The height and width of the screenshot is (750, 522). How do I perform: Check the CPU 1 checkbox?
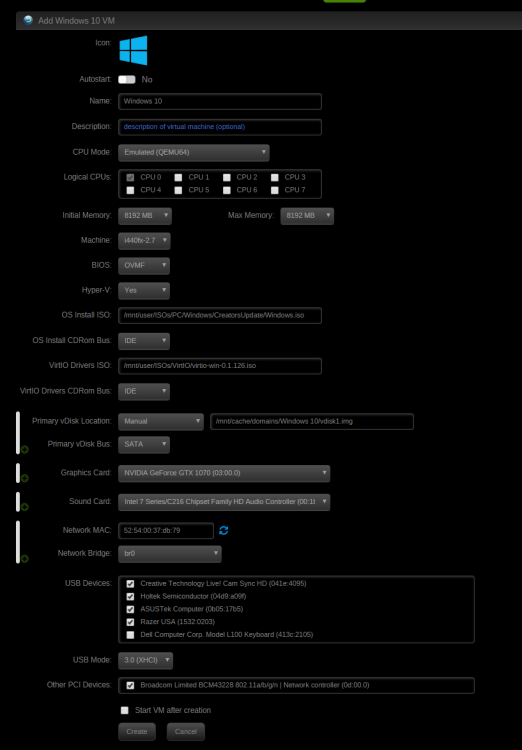(x=178, y=177)
